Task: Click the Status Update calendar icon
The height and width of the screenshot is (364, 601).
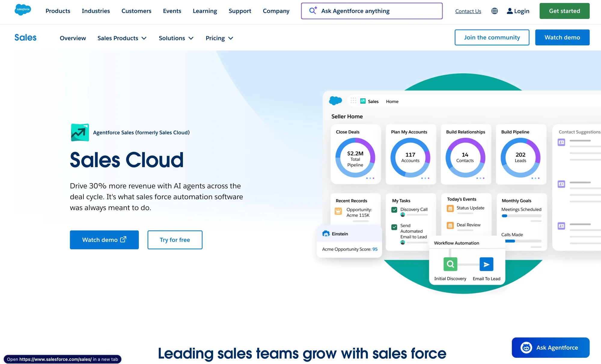Action: (450, 208)
